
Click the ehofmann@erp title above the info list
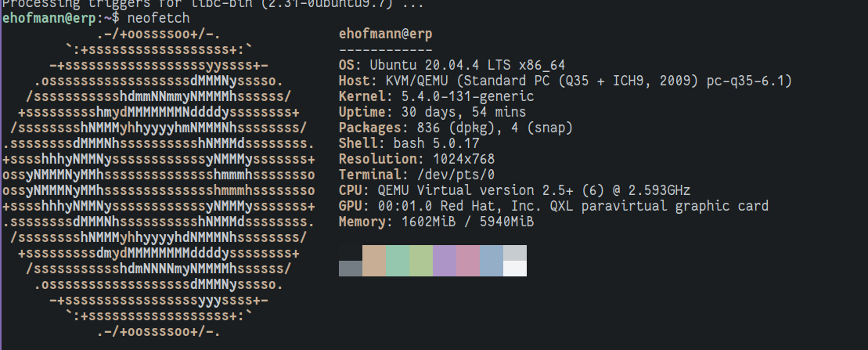385,34
